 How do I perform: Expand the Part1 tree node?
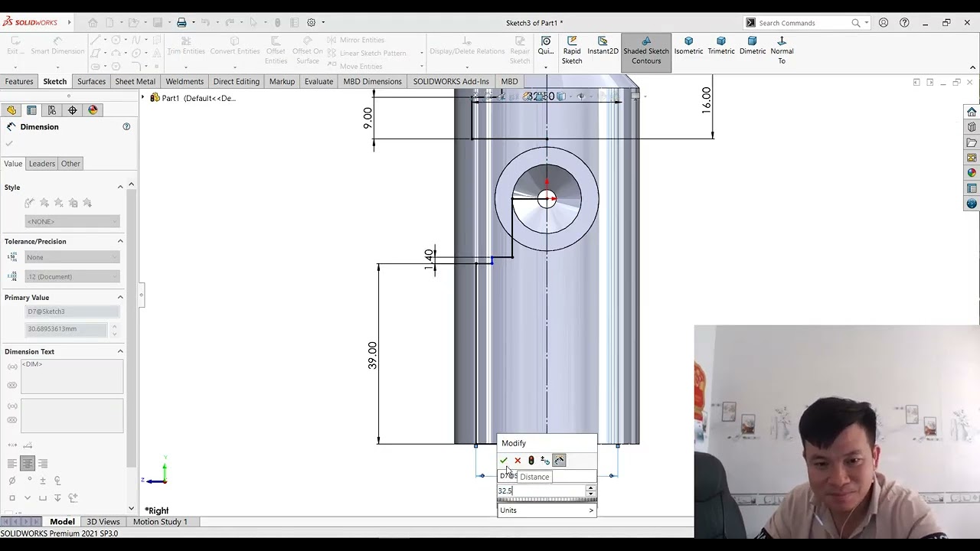[x=143, y=98]
